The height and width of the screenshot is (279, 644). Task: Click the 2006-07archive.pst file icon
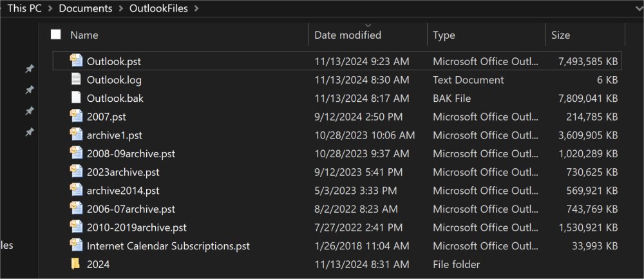coord(77,208)
